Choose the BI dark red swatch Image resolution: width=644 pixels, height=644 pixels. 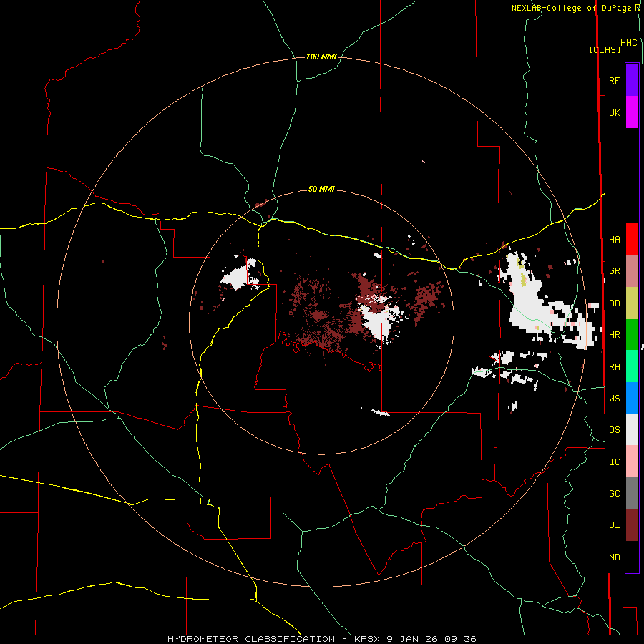pyautogui.click(x=632, y=525)
